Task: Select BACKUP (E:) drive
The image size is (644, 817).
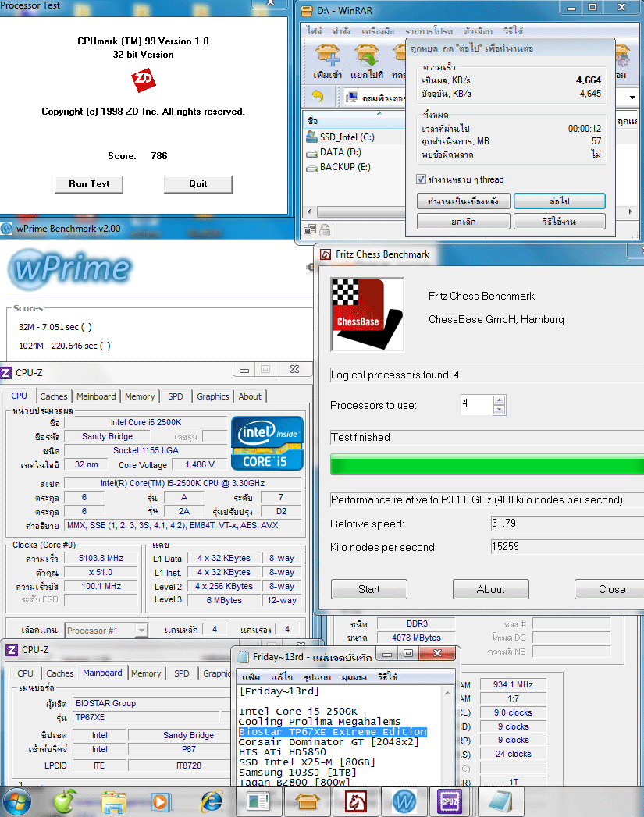Action: pos(338,167)
